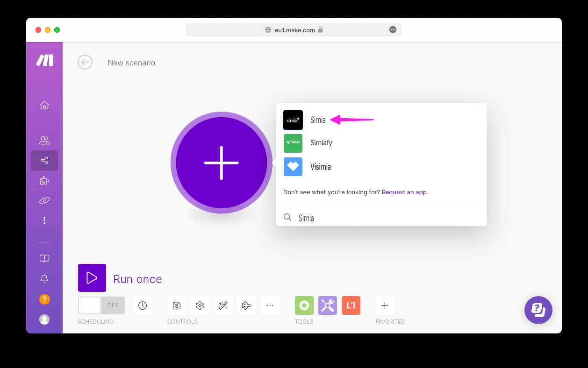Click the purple Run once play button
Screen dimensions: 588x368
[92, 278]
